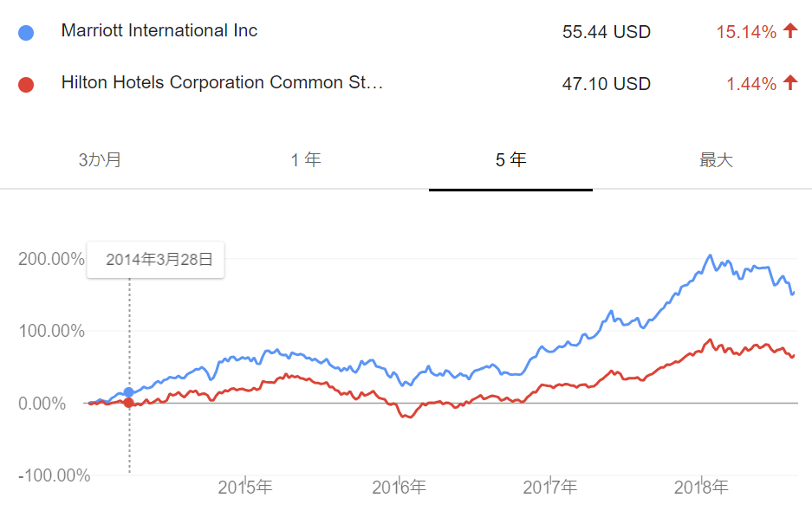Click the red data point marker on chart
The image size is (812, 517).
click(x=128, y=402)
